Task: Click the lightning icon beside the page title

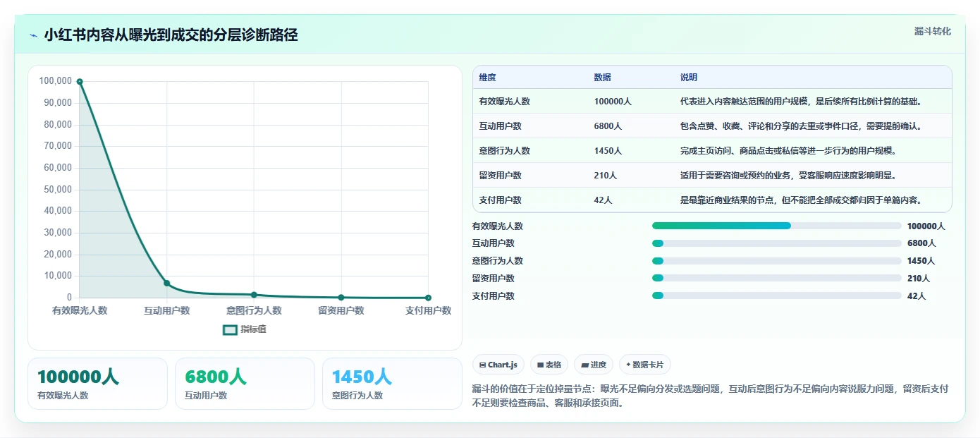Action: pos(33,35)
